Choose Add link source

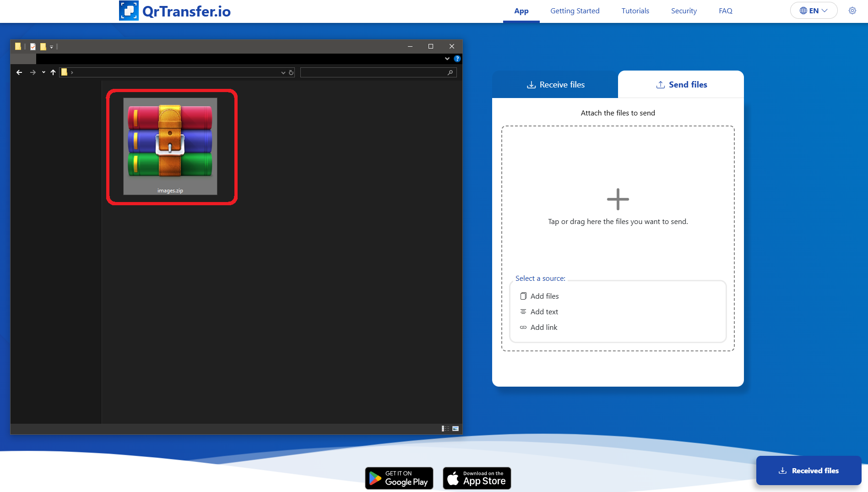(x=538, y=327)
